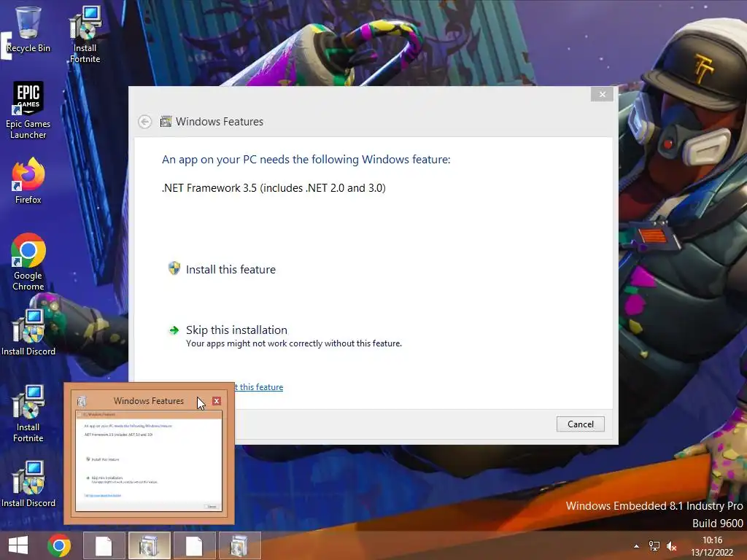Choose Skip this installation option
Image resolution: width=747 pixels, height=560 pixels.
coord(285,336)
